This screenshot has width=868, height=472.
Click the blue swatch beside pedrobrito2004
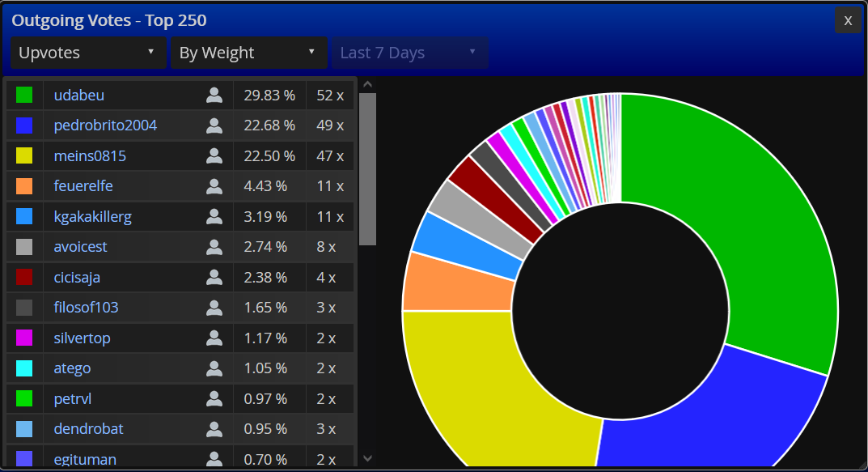click(24, 125)
